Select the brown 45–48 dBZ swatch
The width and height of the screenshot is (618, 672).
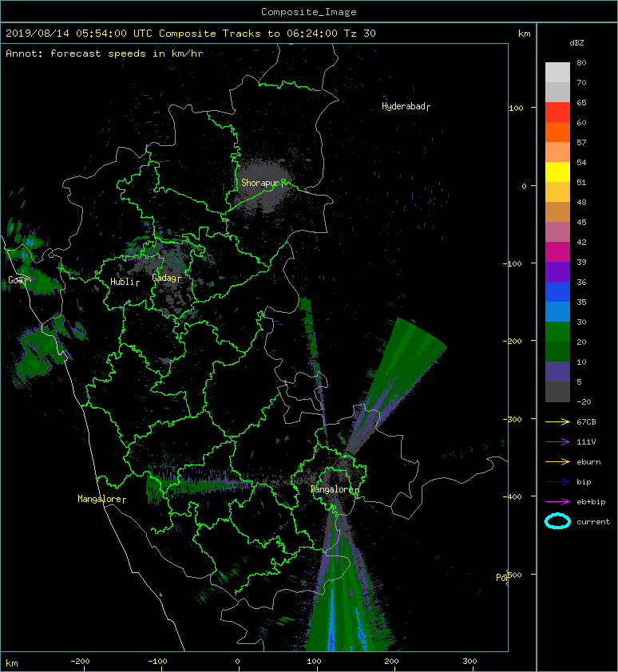coord(557,212)
